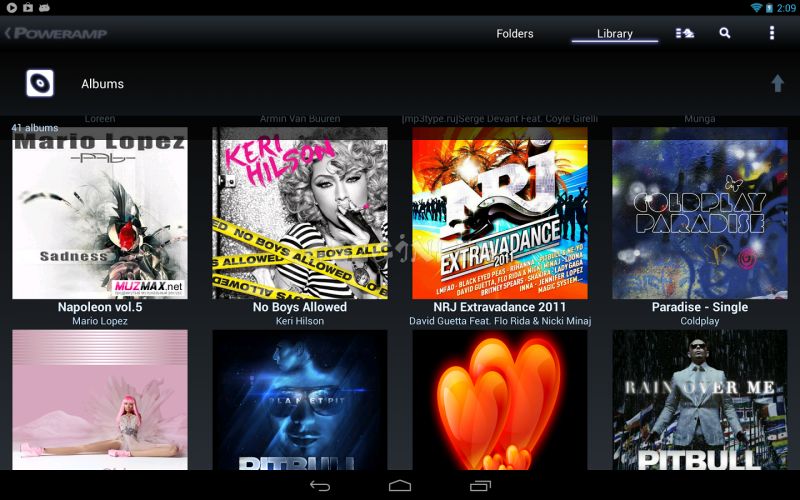
Task: Open the list options icon
Action: [x=685, y=33]
